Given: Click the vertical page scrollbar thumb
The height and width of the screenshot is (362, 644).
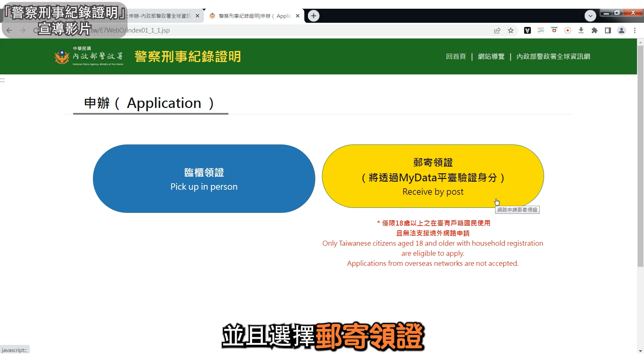Looking at the screenshot, I should (x=640, y=156).
